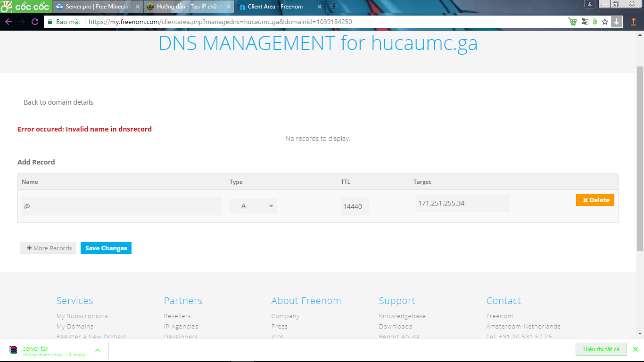Open My Domains footer link
Image resolution: width=644 pixels, height=362 pixels.
tap(75, 326)
